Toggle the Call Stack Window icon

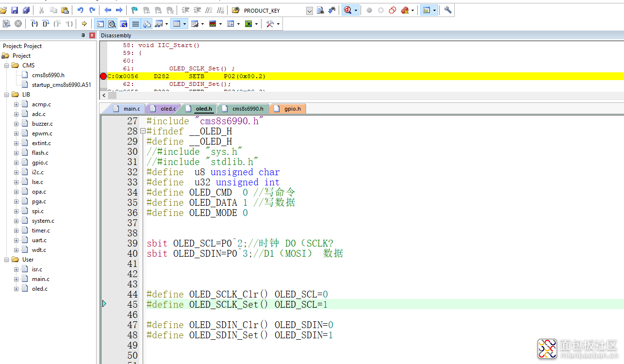147,23
